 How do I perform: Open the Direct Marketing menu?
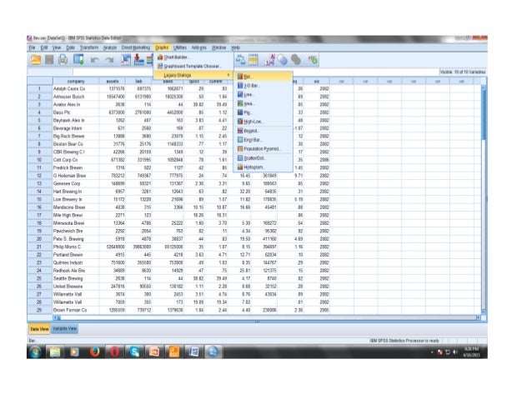[136, 47]
